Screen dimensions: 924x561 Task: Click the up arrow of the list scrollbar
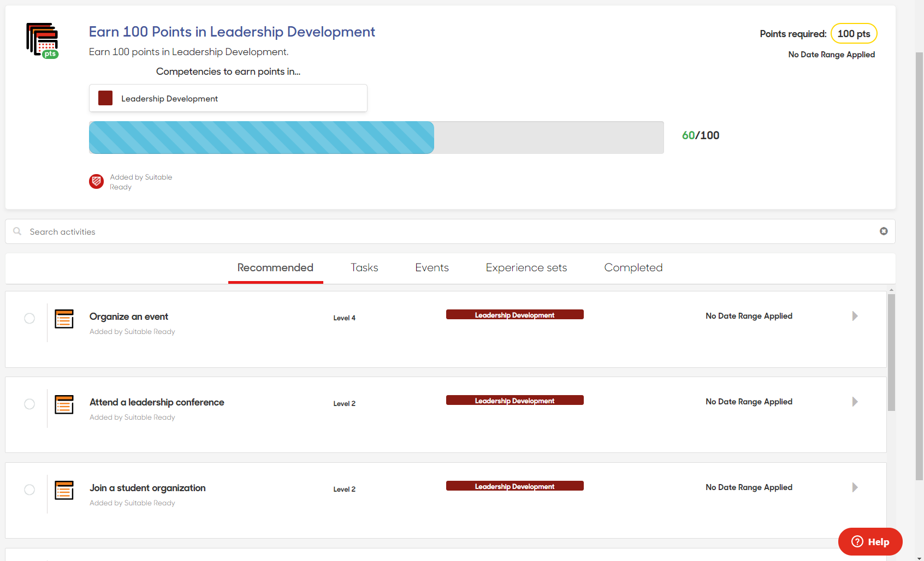(x=891, y=290)
